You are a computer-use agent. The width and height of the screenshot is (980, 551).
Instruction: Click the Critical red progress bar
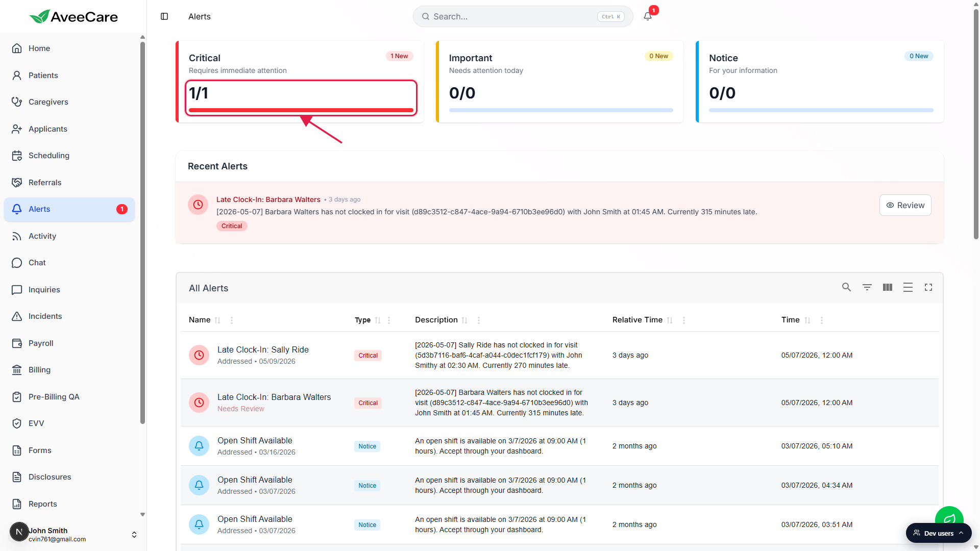[x=301, y=110]
